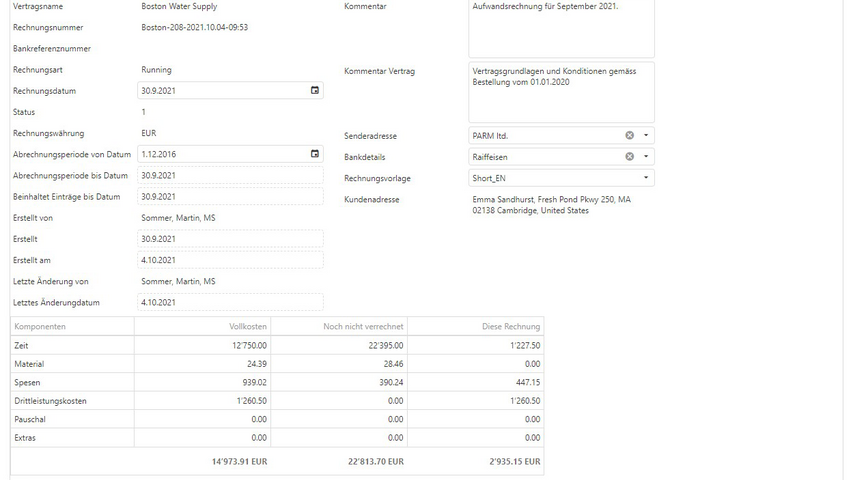853x480 pixels.
Task: Clear the Senderadresse selection with the X icon
Action: point(630,136)
